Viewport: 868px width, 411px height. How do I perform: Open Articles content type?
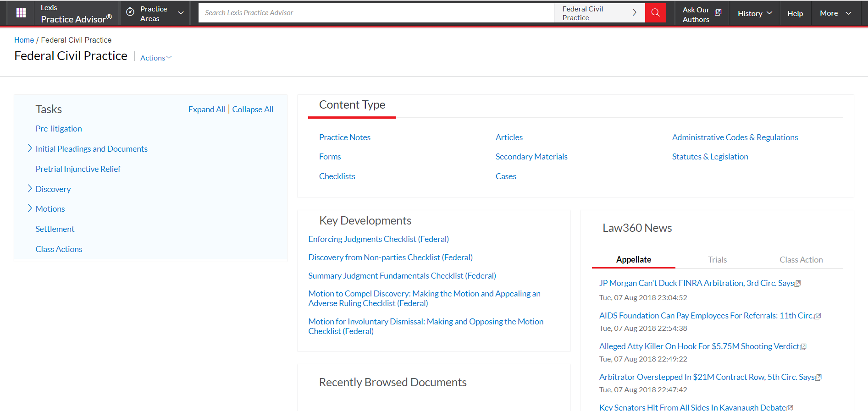[x=509, y=137]
